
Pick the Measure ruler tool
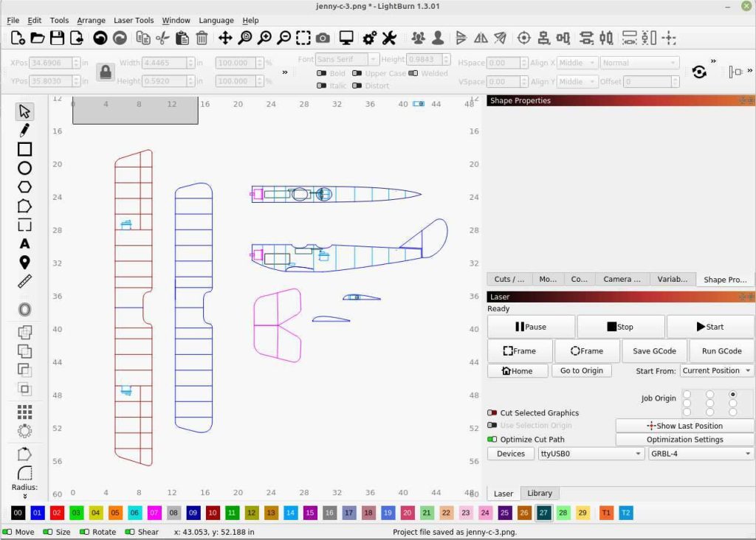pos(24,282)
